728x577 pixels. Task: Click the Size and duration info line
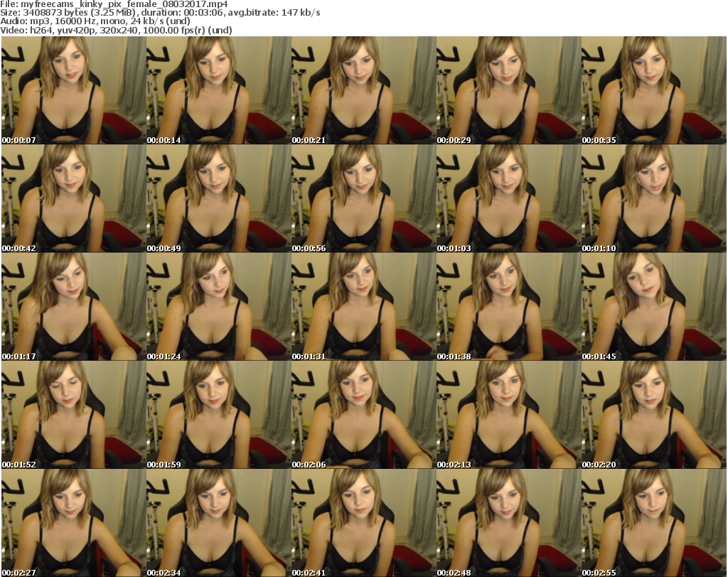click(x=160, y=13)
